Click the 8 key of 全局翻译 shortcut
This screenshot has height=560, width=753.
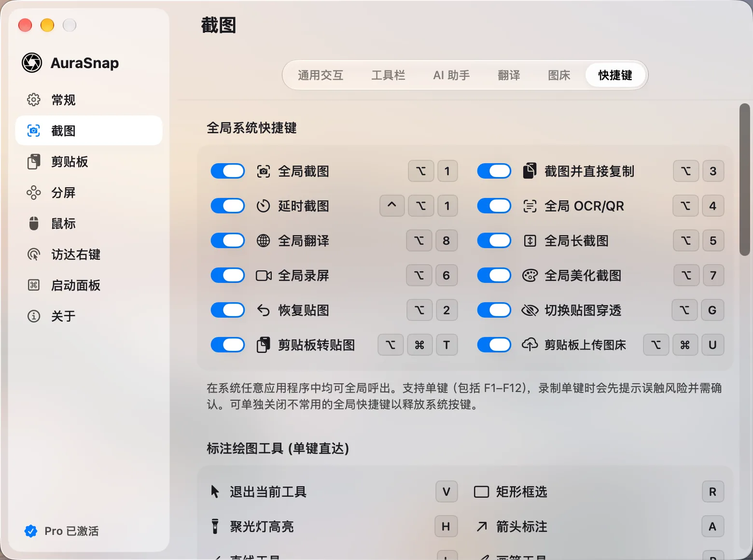pos(446,240)
